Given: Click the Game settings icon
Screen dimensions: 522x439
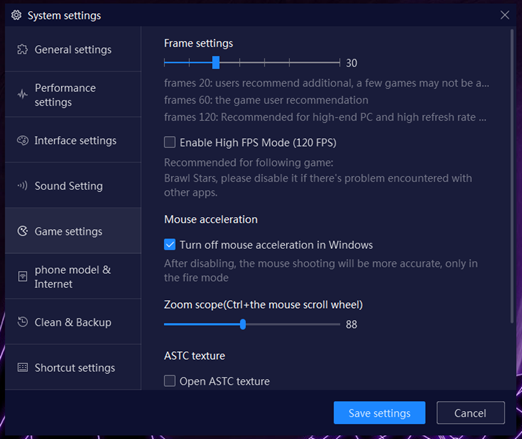Looking at the screenshot, I should click(22, 231).
